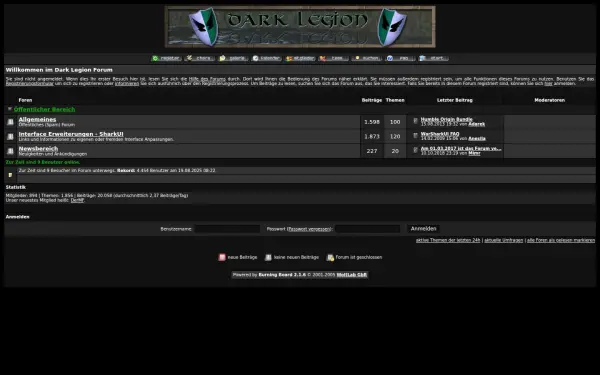
Task: Open the galerie nav button
Action: tap(233, 58)
